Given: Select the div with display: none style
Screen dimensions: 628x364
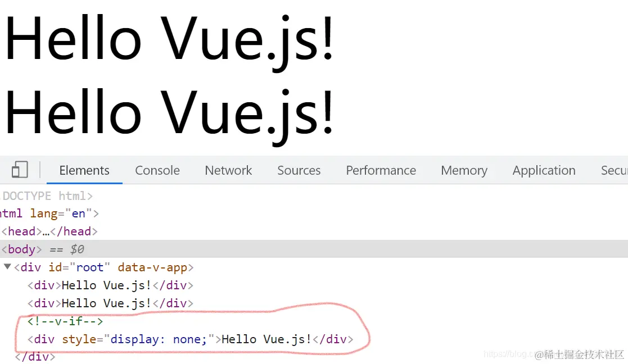Looking at the screenshot, I should click(x=190, y=339).
